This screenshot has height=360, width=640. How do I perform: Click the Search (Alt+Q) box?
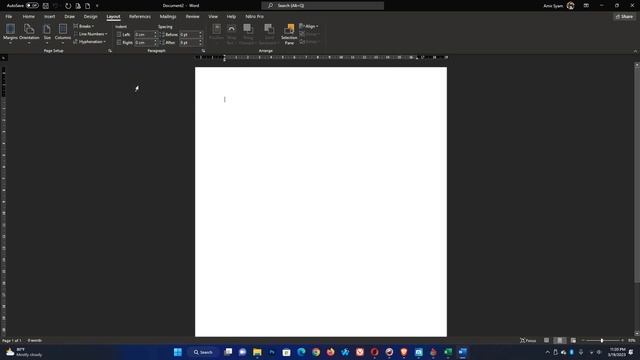click(x=322, y=6)
